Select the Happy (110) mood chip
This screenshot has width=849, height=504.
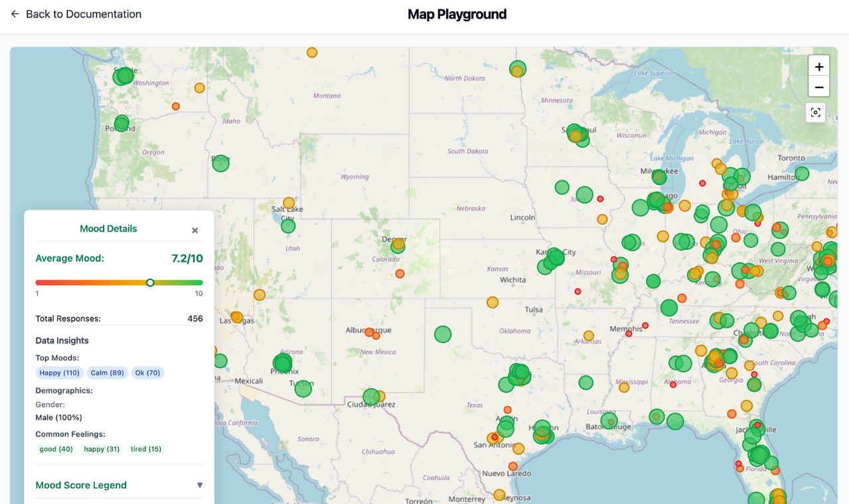click(x=60, y=373)
